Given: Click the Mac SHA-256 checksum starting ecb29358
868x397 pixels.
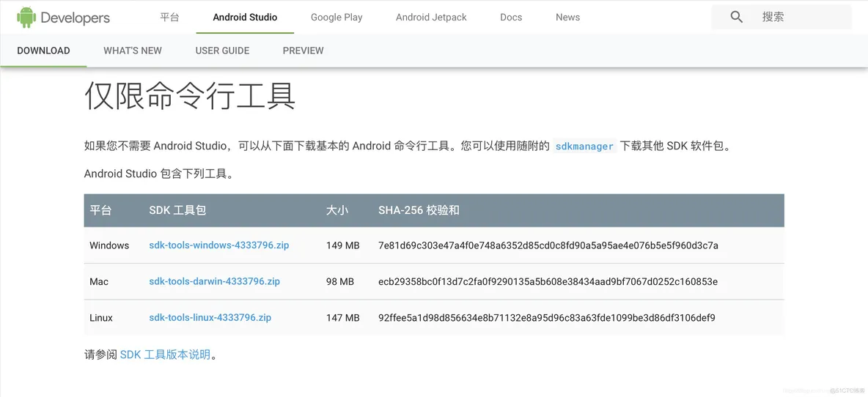Looking at the screenshot, I should tap(548, 281).
